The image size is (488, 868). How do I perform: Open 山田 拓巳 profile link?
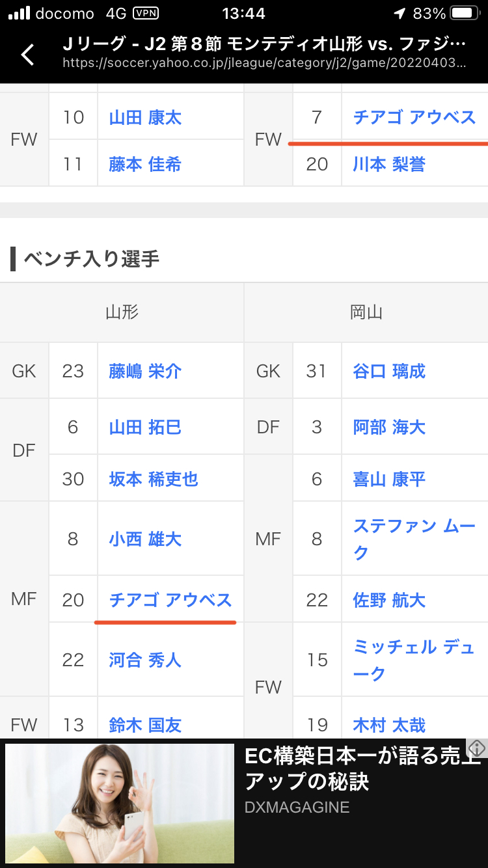[145, 427]
